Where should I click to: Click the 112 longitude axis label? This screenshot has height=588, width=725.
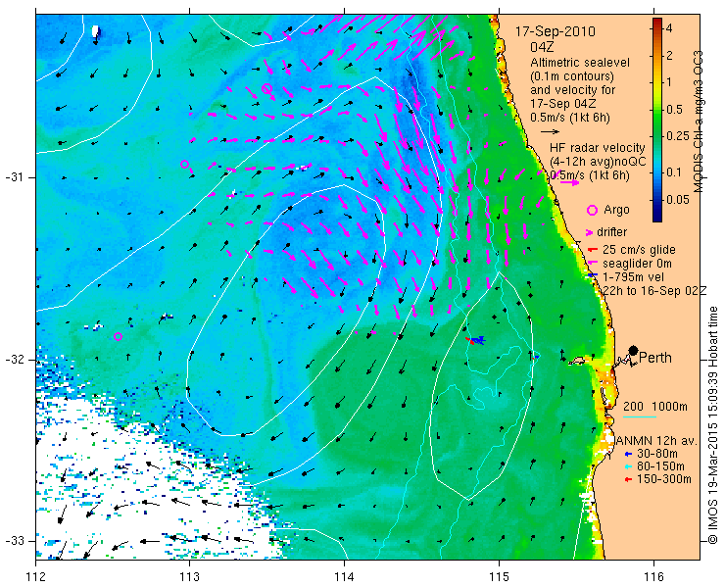click(35, 576)
